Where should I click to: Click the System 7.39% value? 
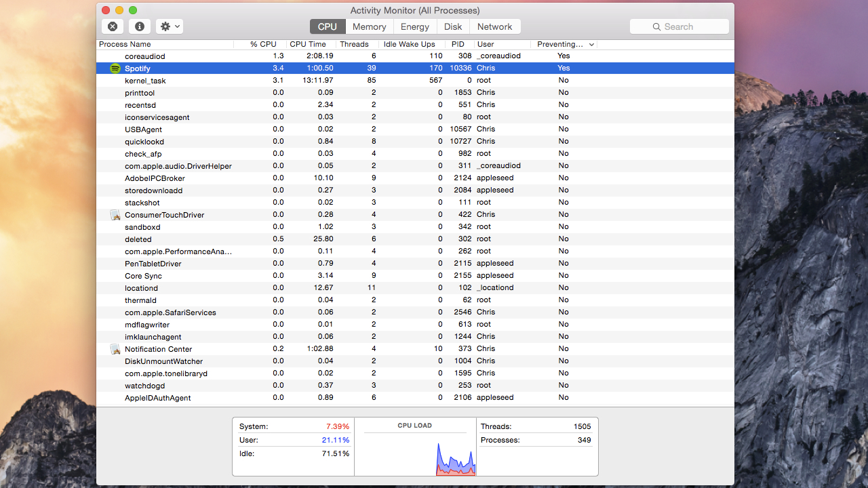coord(338,426)
